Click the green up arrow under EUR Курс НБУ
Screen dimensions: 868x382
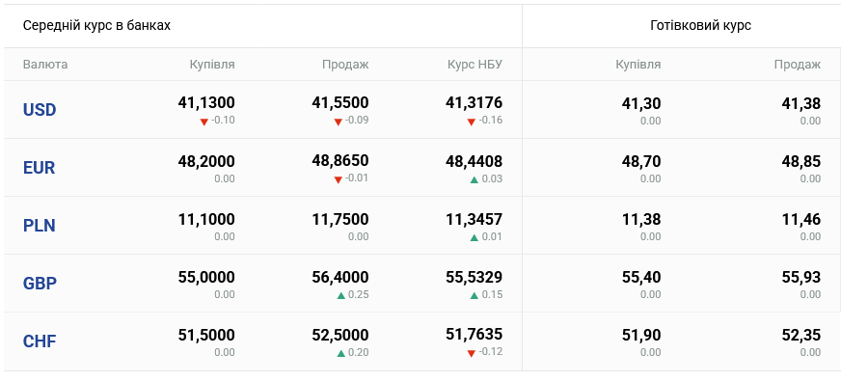(x=474, y=179)
